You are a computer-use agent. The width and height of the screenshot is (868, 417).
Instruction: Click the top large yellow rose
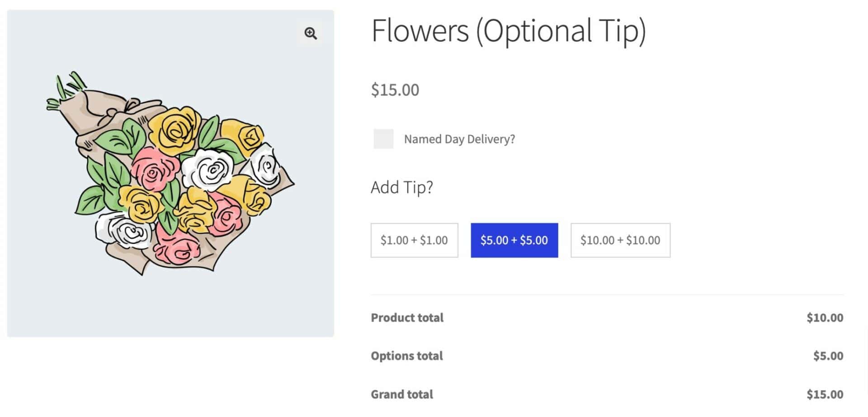[175, 128]
